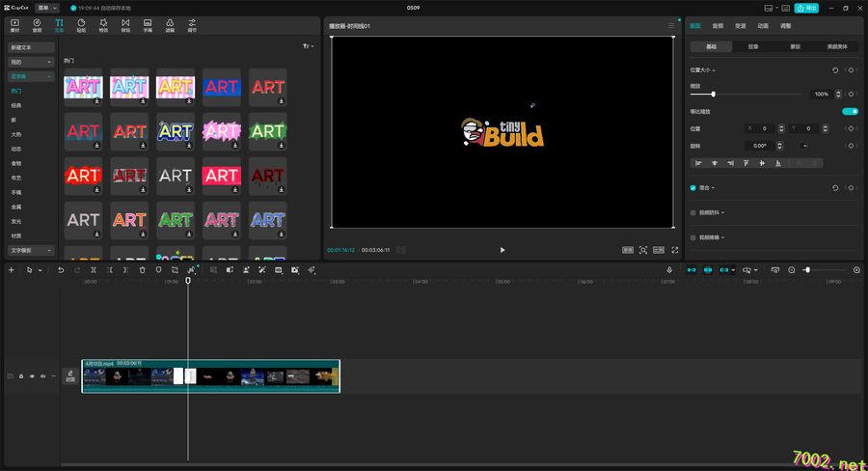Click the playhead marker on the ruler
This screenshot has height=471, width=868.
click(188, 281)
